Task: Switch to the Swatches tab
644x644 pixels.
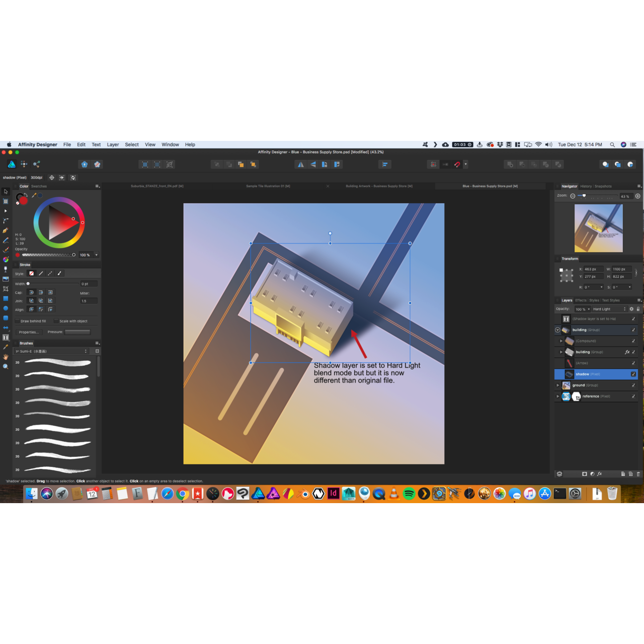Action: (39, 186)
